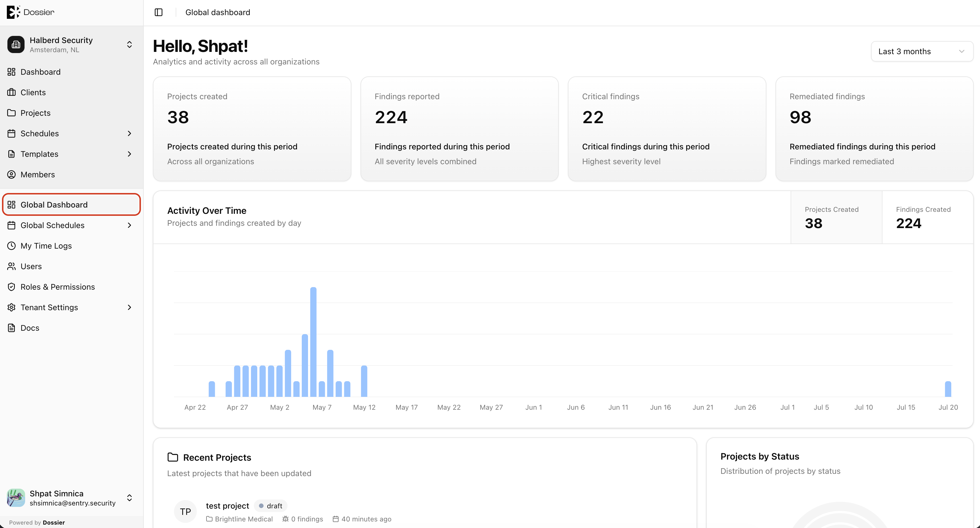Click the Recent Projects folder icon
The width and height of the screenshot is (980, 528).
(x=173, y=457)
